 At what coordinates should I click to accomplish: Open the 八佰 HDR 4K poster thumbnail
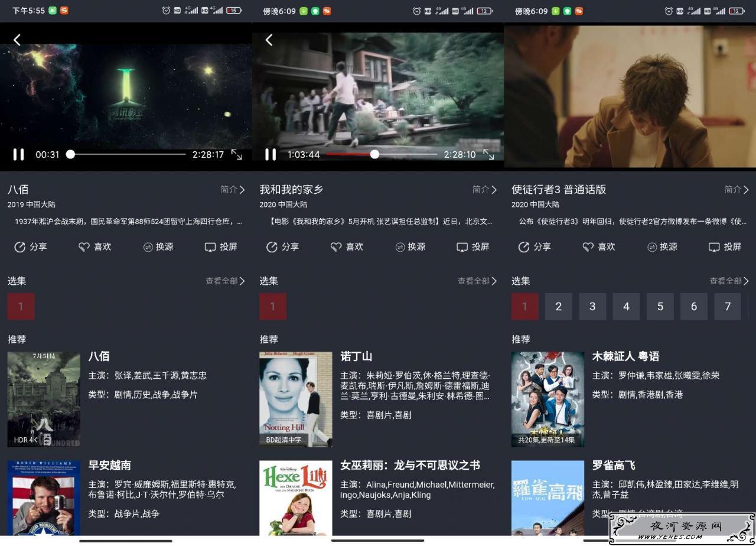pos(44,399)
